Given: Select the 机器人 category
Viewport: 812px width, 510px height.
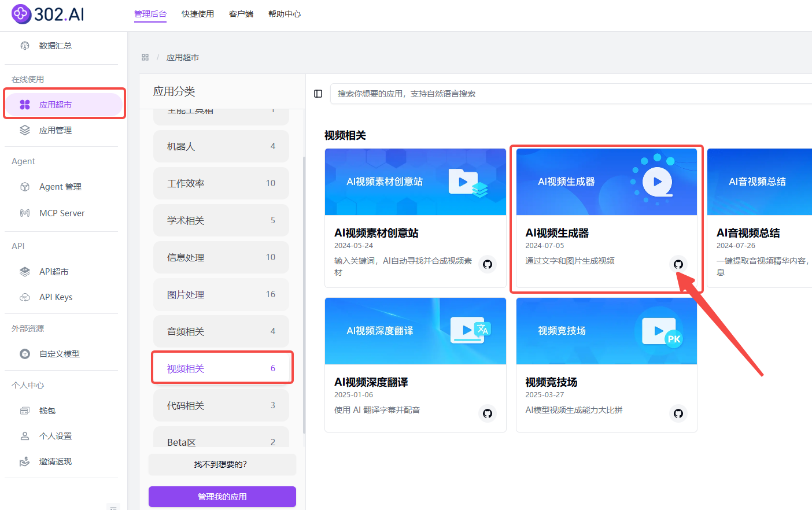Looking at the screenshot, I should pyautogui.click(x=221, y=146).
